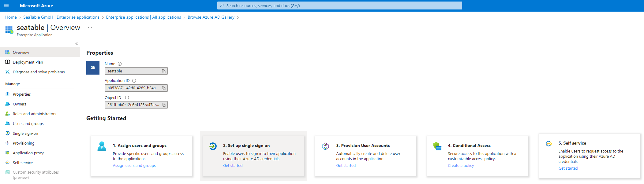Click the search magnifier icon
Screen dimensions: 644x184
[222, 6]
